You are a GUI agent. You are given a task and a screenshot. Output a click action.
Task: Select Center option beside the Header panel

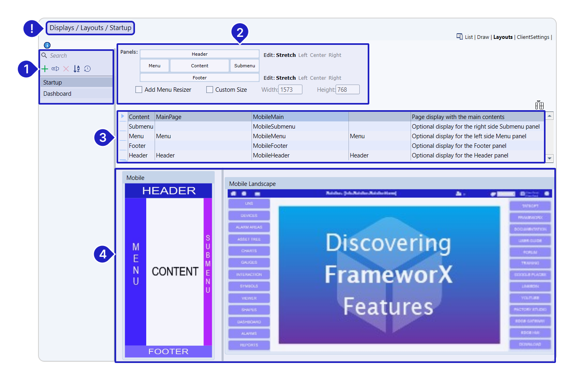[318, 55]
